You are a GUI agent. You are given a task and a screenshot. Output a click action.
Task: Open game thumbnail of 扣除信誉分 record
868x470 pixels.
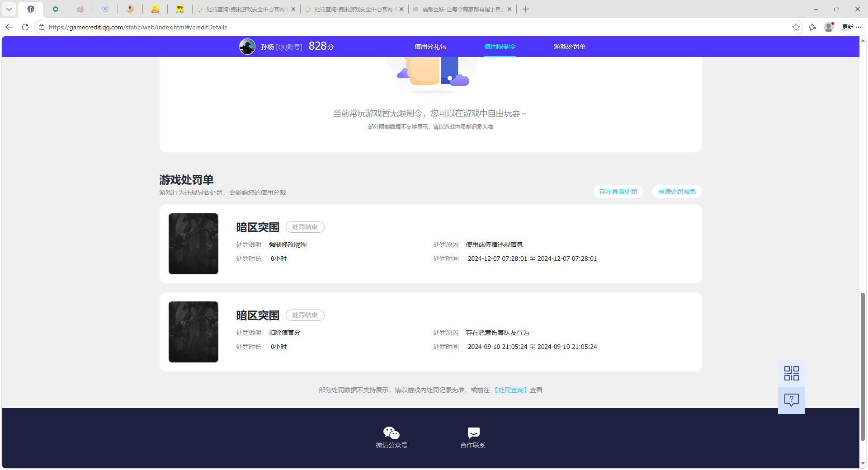pyautogui.click(x=193, y=332)
